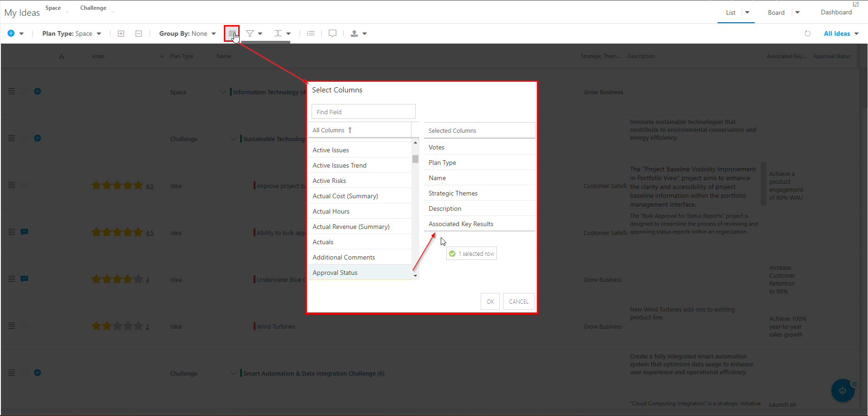The width and height of the screenshot is (868, 416).
Task: Switch to the List view tab
Action: click(731, 13)
